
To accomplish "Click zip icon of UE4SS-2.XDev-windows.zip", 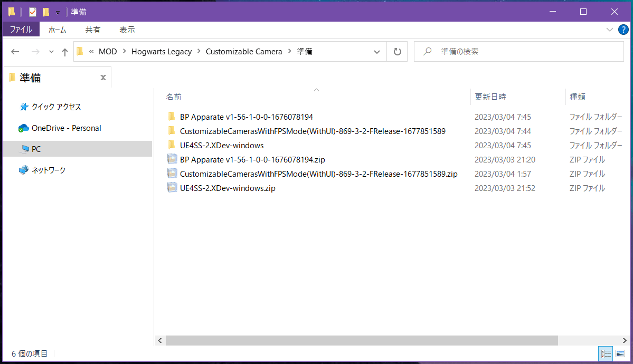I will 172,188.
